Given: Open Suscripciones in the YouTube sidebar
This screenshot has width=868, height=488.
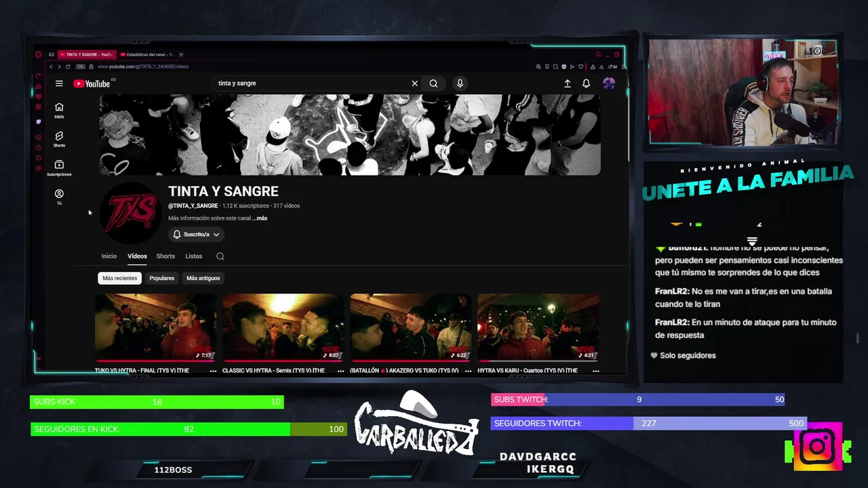Looking at the screenshot, I should tap(59, 168).
